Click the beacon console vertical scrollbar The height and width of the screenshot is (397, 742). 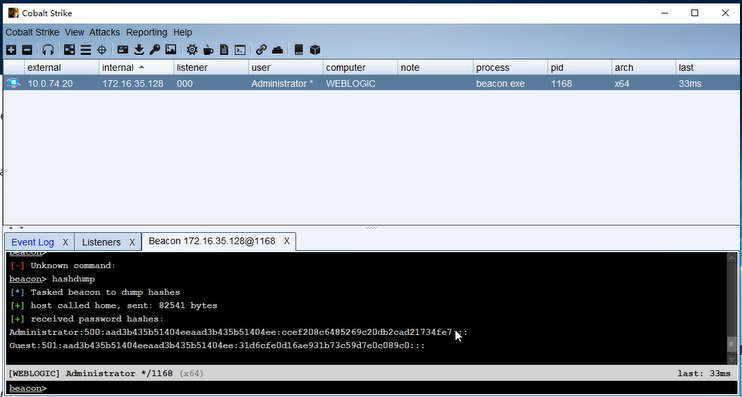pos(732,309)
